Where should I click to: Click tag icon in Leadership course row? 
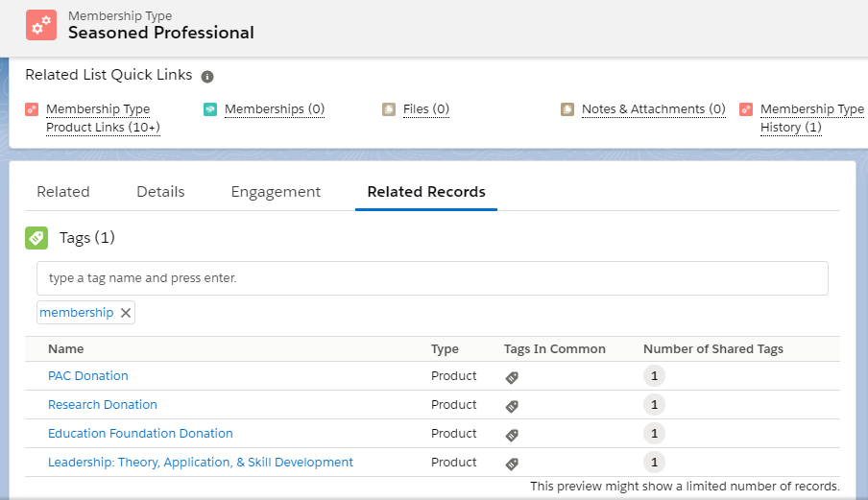coord(512,464)
